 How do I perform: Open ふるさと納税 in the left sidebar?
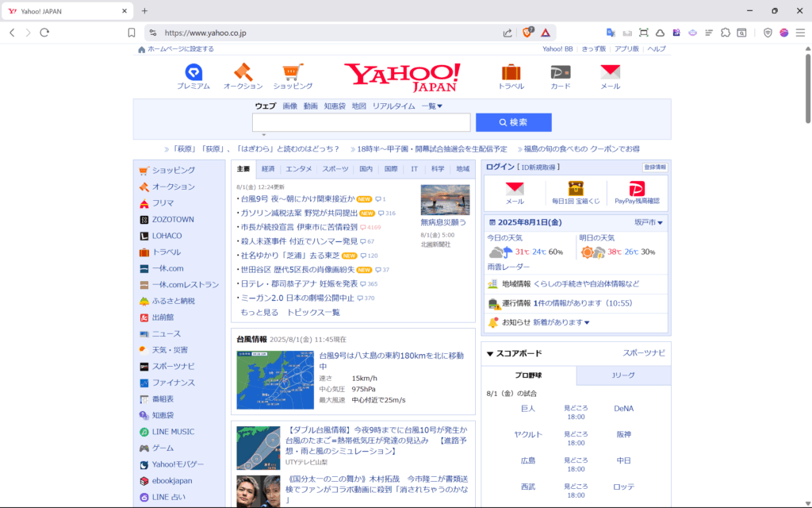coord(174,301)
